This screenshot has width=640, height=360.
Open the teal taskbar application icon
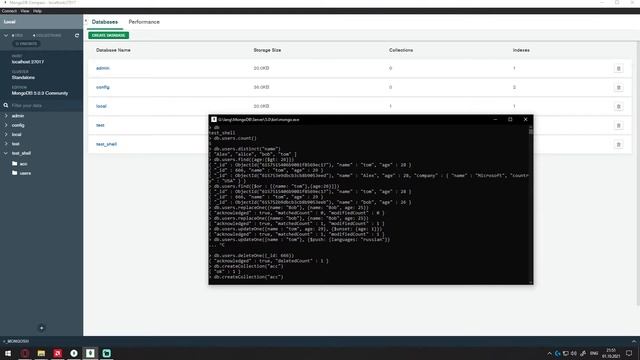(107, 353)
